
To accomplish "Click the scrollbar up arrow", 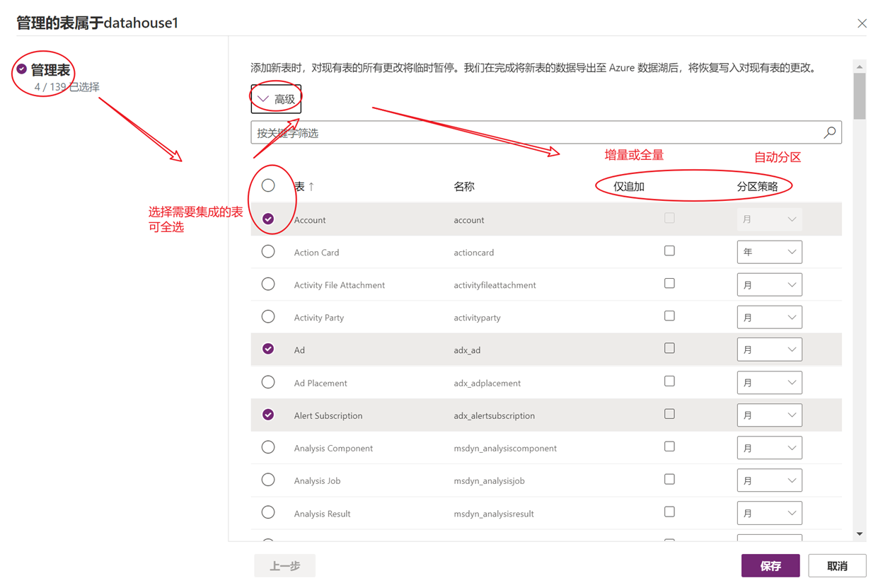I will click(860, 67).
